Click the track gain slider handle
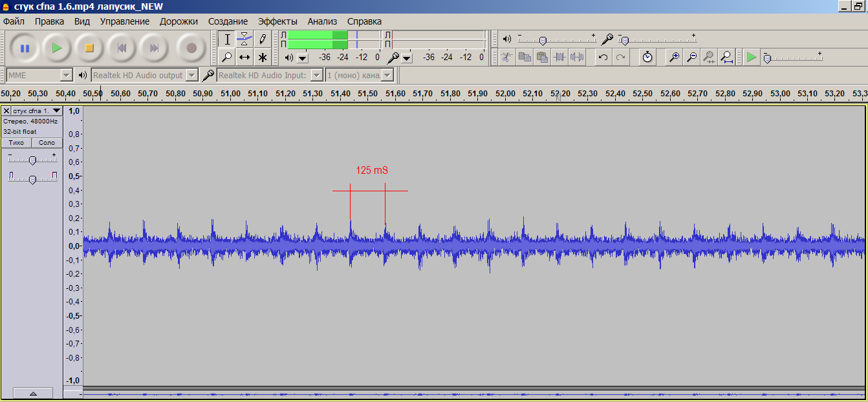The width and height of the screenshot is (868, 402). pyautogui.click(x=32, y=160)
